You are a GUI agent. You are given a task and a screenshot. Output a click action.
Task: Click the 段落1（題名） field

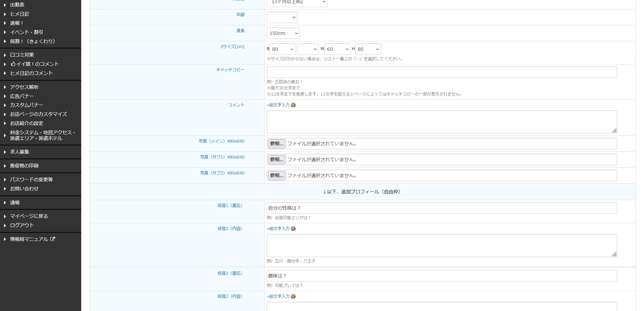[442, 208]
